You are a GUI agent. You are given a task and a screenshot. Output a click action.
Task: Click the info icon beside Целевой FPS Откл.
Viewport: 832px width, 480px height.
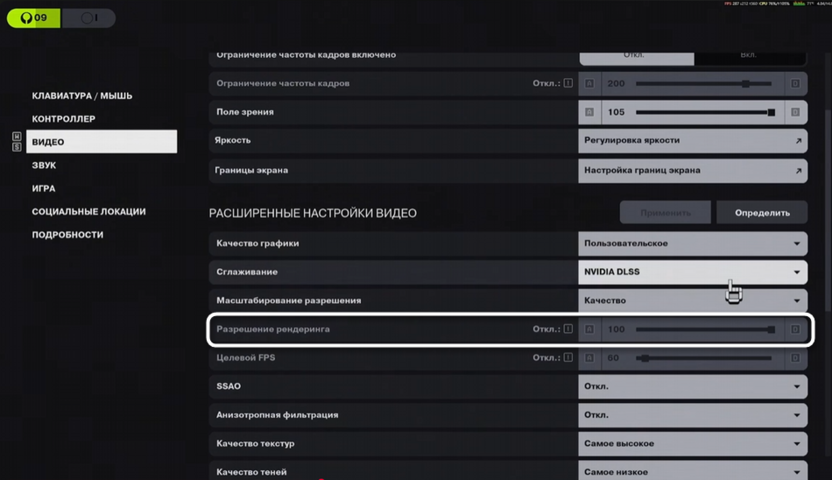tap(567, 357)
